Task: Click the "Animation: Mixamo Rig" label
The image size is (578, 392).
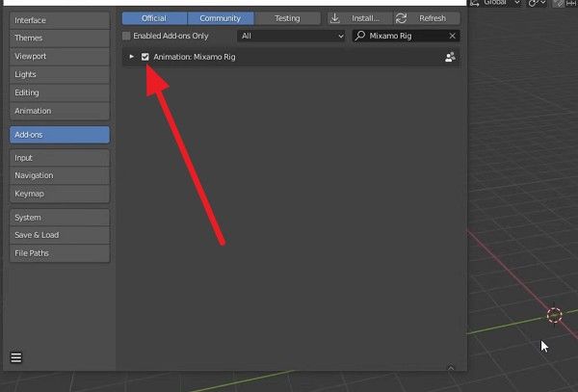Action: [x=195, y=57]
